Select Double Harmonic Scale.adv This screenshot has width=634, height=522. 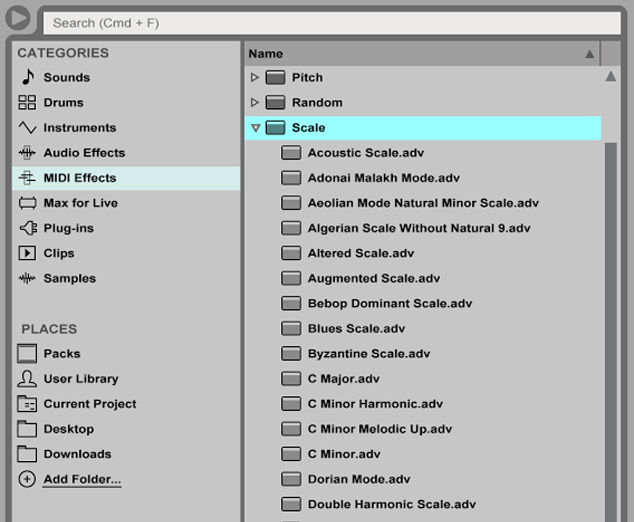391,504
